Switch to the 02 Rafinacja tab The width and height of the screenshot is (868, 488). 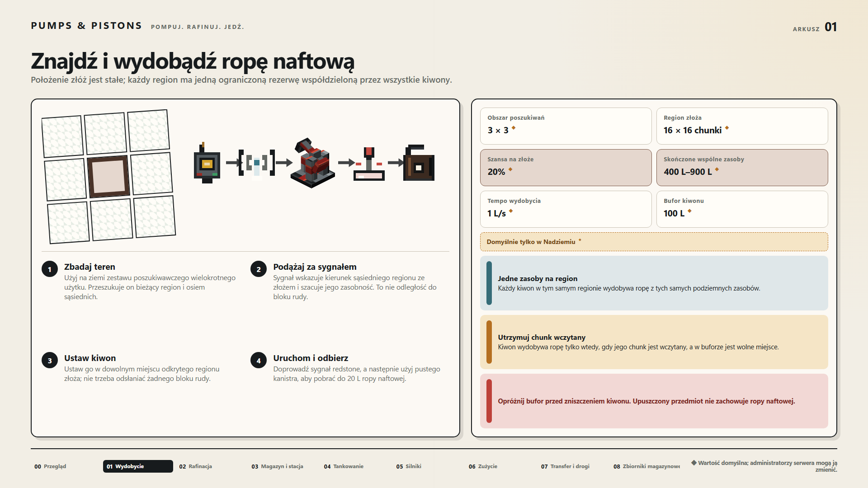(x=195, y=466)
